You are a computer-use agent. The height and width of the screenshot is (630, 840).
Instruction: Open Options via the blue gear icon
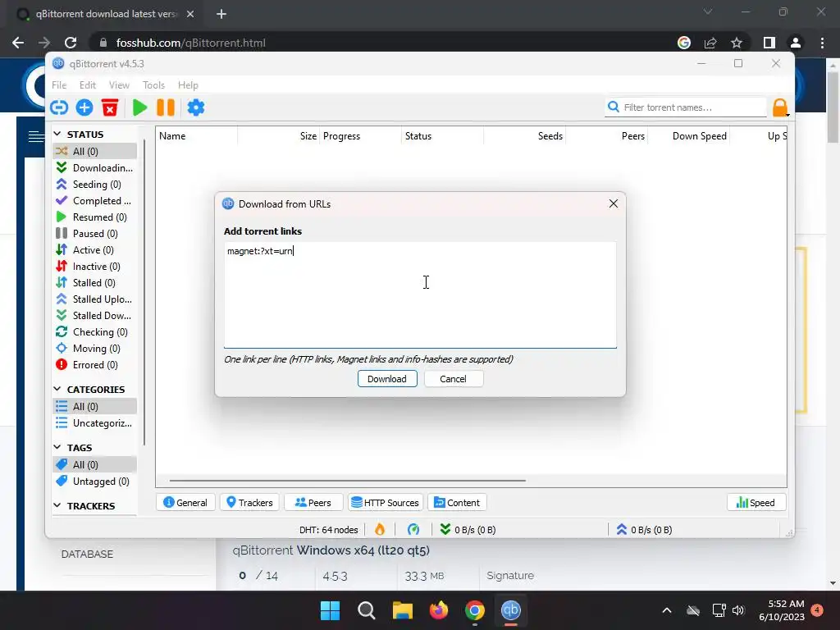click(196, 107)
